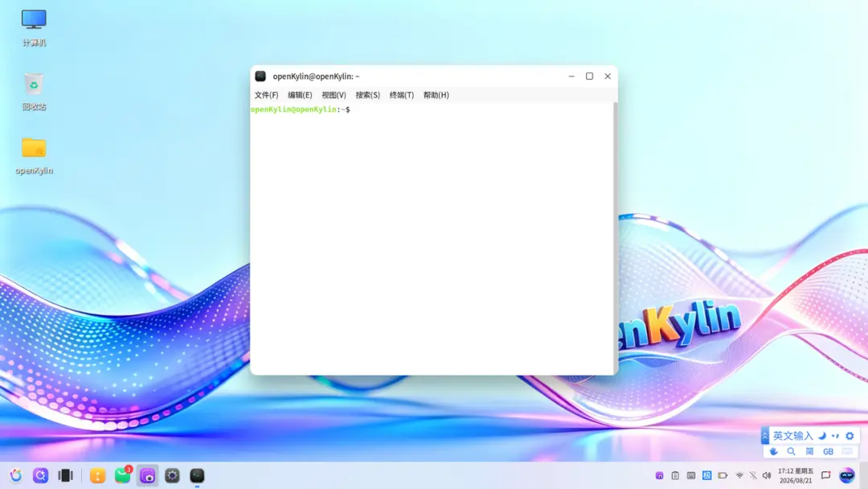
Task: Open the clipboard tray icon
Action: [675, 475]
